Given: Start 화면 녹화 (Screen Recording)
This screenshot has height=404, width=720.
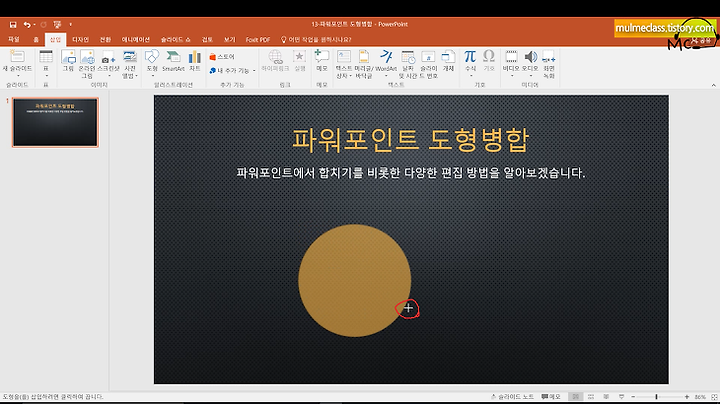Looking at the screenshot, I should coord(549,64).
